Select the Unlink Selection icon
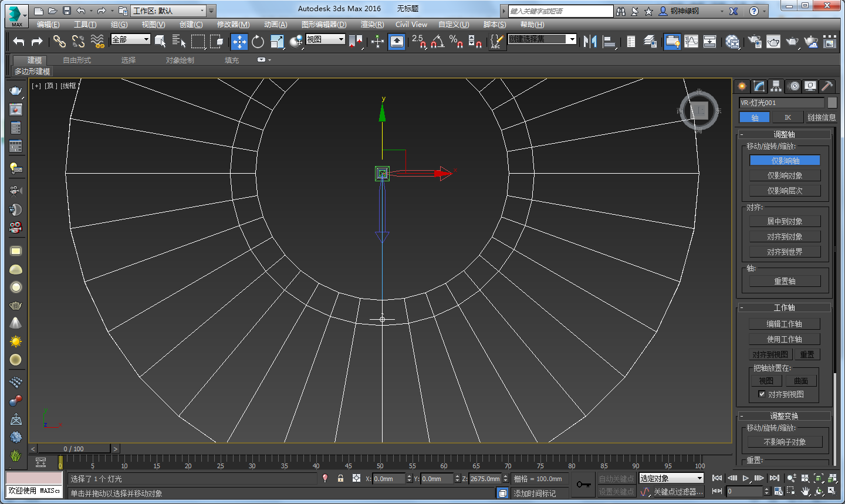This screenshot has width=845, height=504. click(x=78, y=41)
